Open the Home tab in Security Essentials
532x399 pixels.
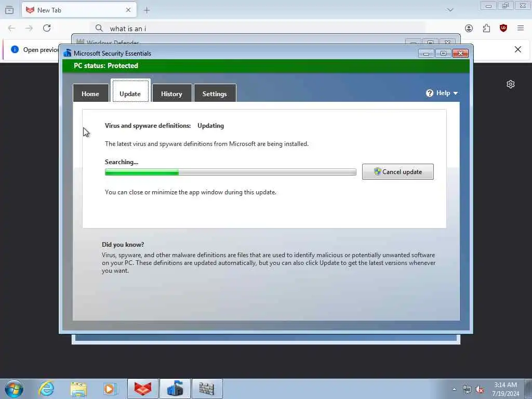coord(90,94)
